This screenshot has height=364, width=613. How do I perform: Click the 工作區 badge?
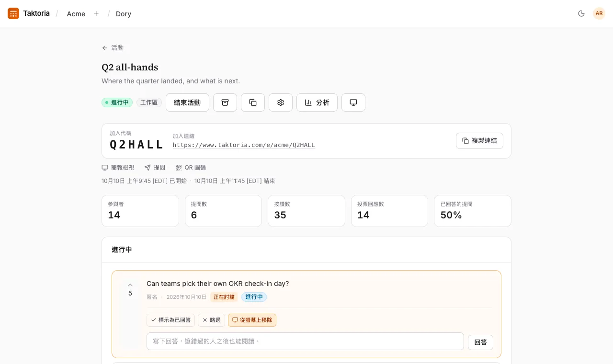tap(149, 102)
